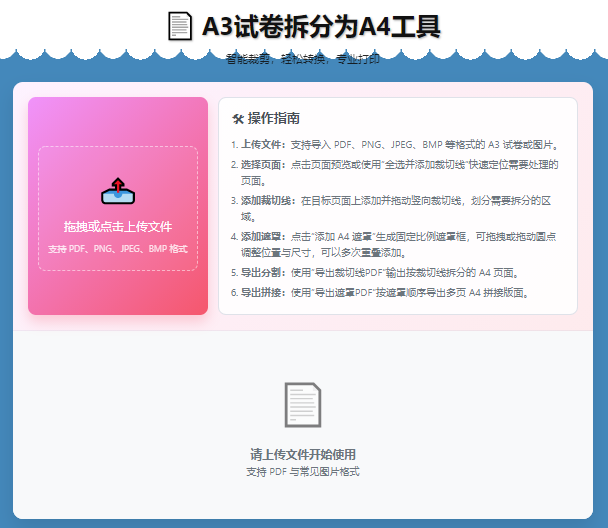Click the document icon beside the page title
608x528 pixels.
pyautogui.click(x=180, y=26)
